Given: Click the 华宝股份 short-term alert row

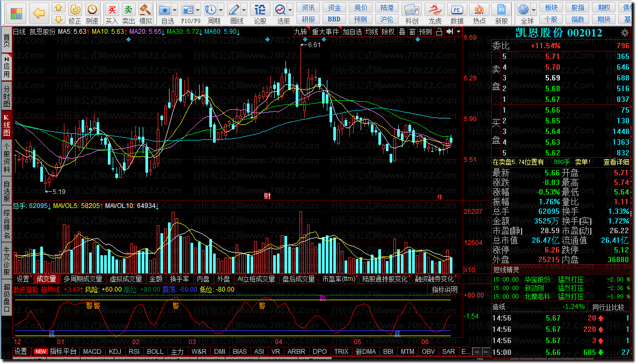Looking at the screenshot, I should click(x=561, y=280).
